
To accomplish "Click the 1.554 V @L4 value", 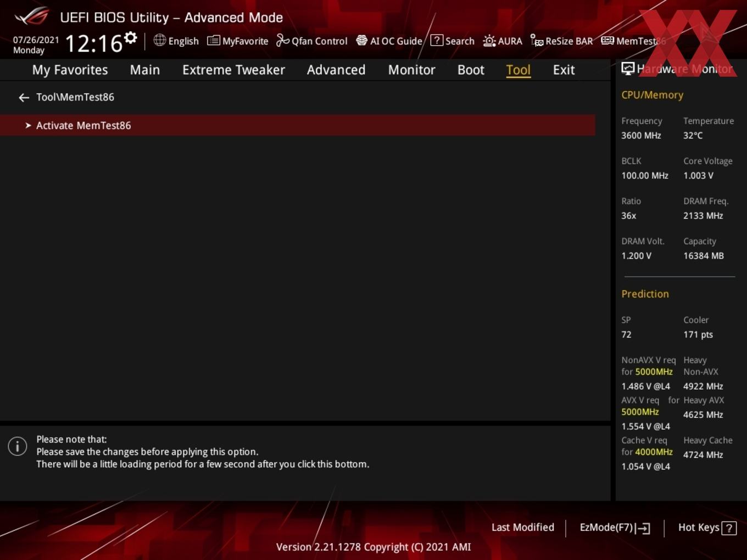I will (x=645, y=427).
